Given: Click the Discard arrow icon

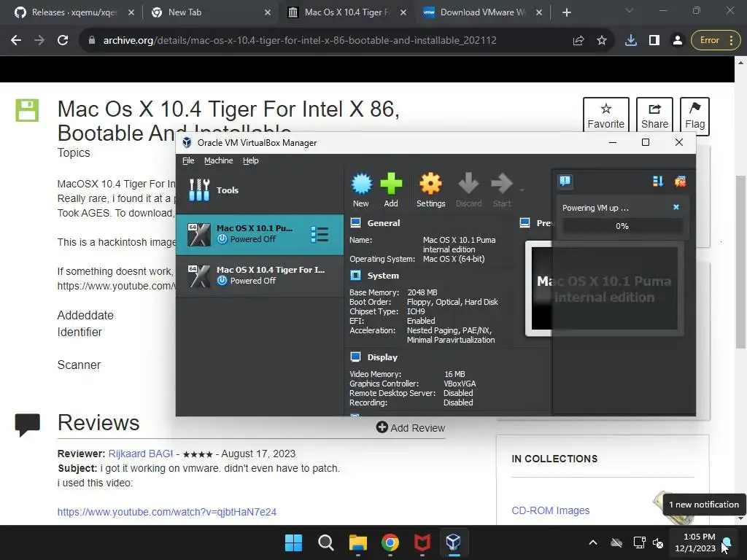Looking at the screenshot, I should [469, 190].
